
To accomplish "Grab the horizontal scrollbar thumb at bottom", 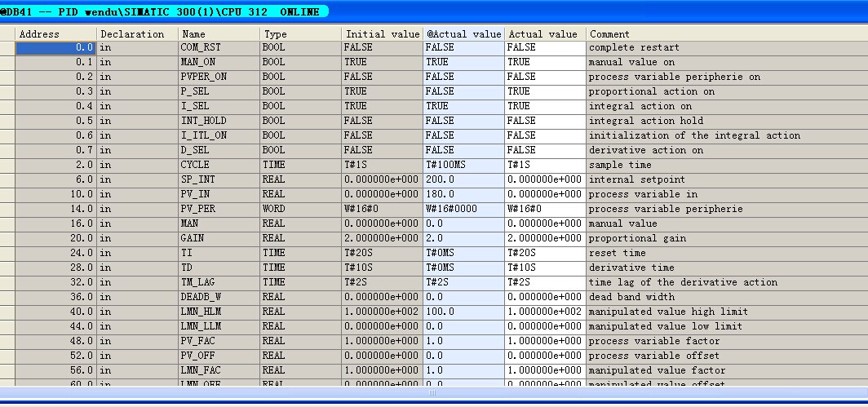I will tap(432, 392).
